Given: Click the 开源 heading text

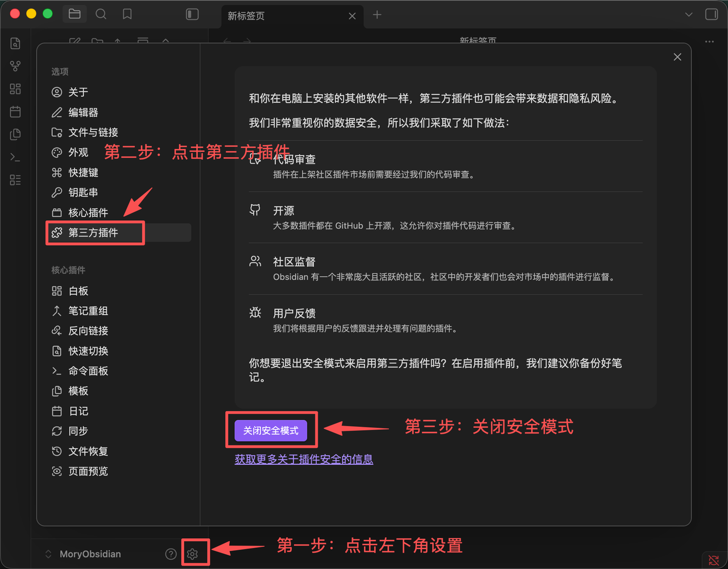Looking at the screenshot, I should (x=284, y=211).
